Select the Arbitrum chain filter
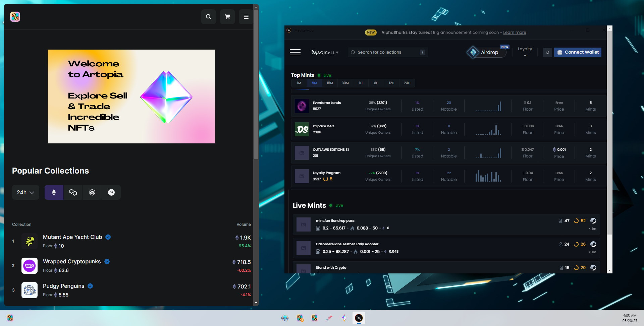Image resolution: width=644 pixels, height=326 pixels. tap(92, 192)
